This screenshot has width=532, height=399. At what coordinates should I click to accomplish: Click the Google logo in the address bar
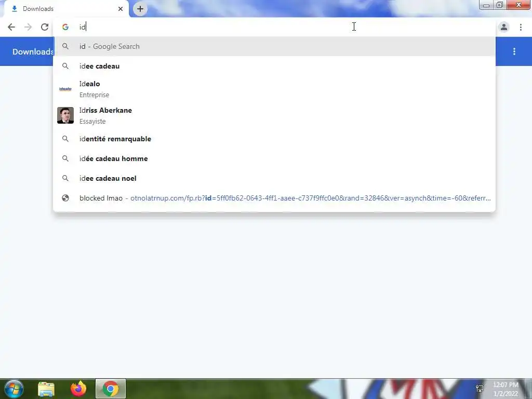(x=65, y=27)
